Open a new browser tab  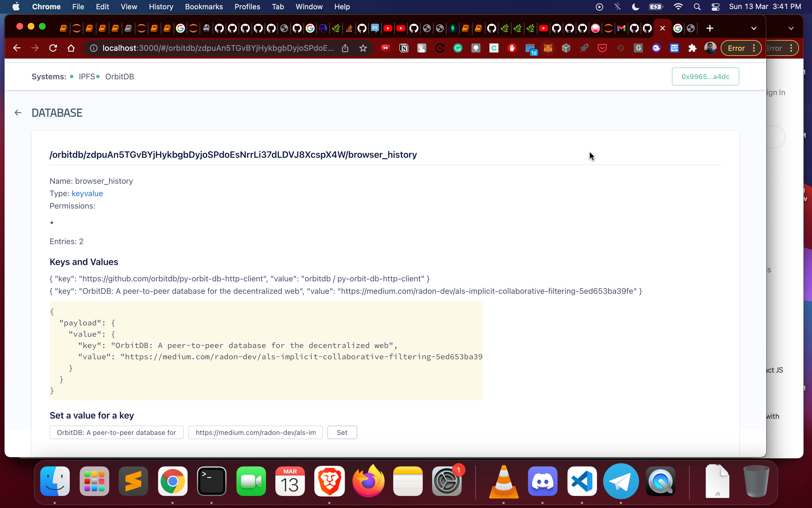pos(710,28)
